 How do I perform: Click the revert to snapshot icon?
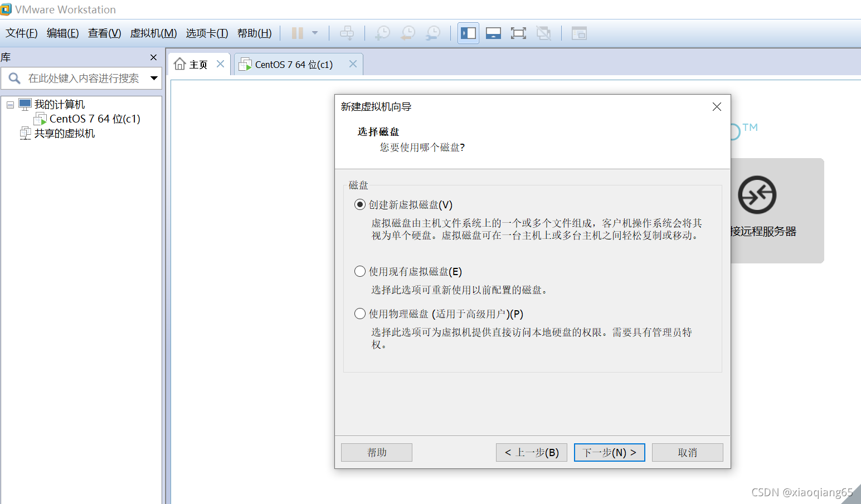(x=408, y=33)
